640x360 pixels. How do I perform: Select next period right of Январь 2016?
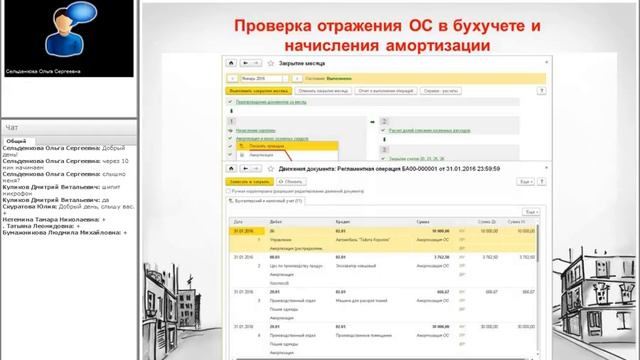pyautogui.click(x=297, y=78)
